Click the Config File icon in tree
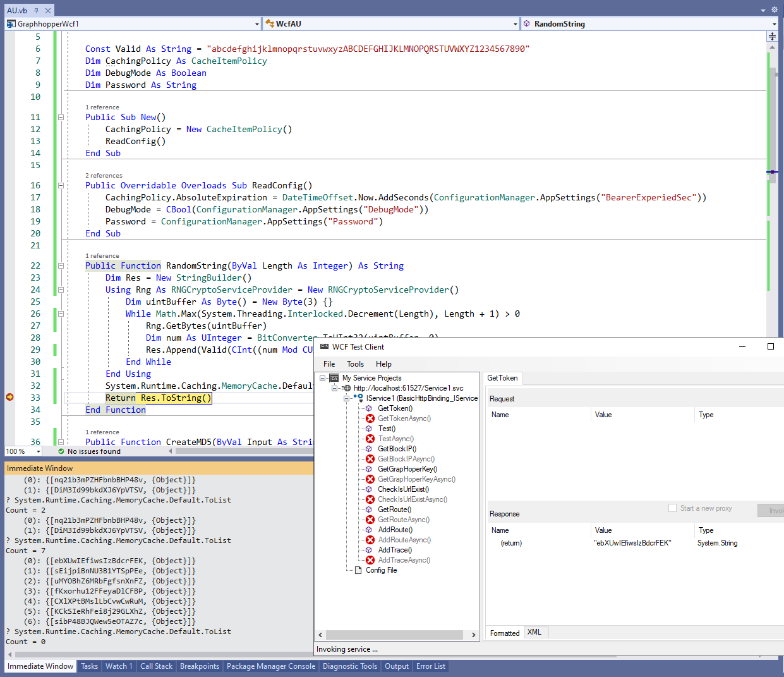Viewport: 784px width, 677px height. [x=358, y=570]
